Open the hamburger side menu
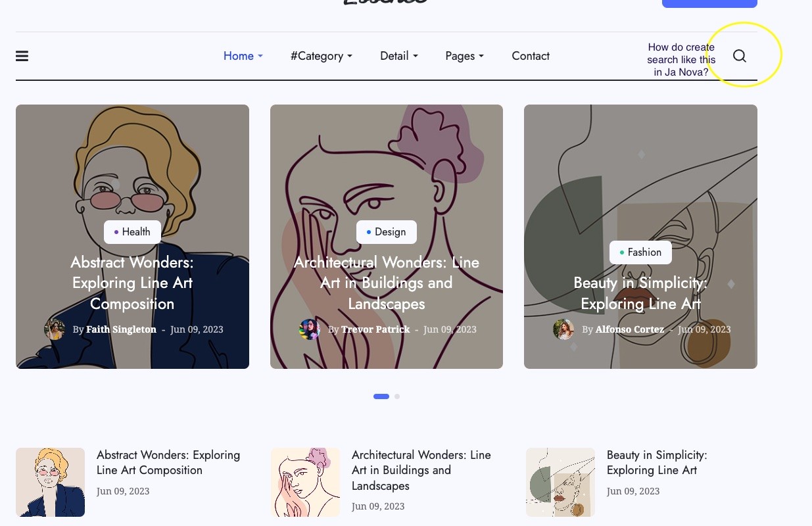The image size is (812, 526). [22, 56]
